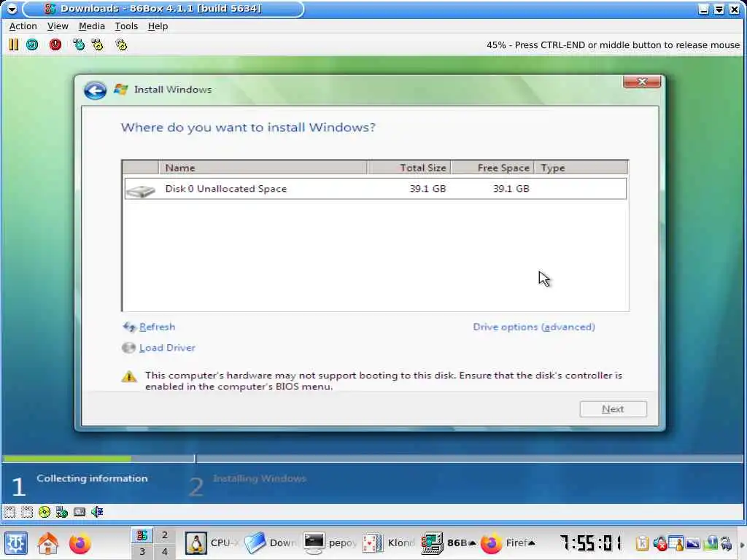
Task: Click the hard disk status bar icon
Action: tap(80, 512)
